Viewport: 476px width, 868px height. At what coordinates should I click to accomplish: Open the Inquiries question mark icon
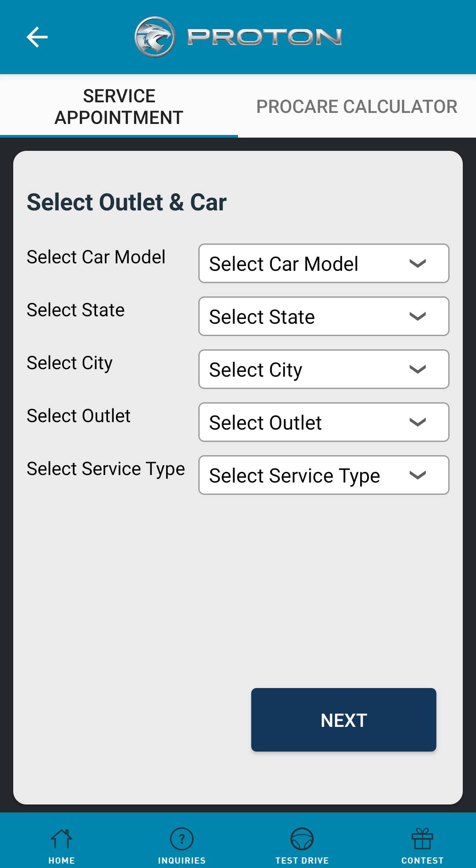coord(182,839)
